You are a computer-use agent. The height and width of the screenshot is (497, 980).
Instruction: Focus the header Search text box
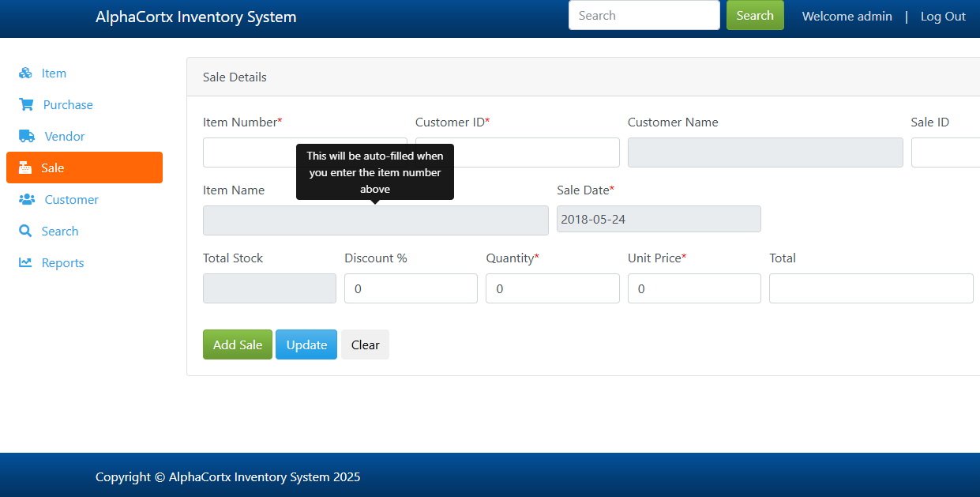tap(644, 15)
